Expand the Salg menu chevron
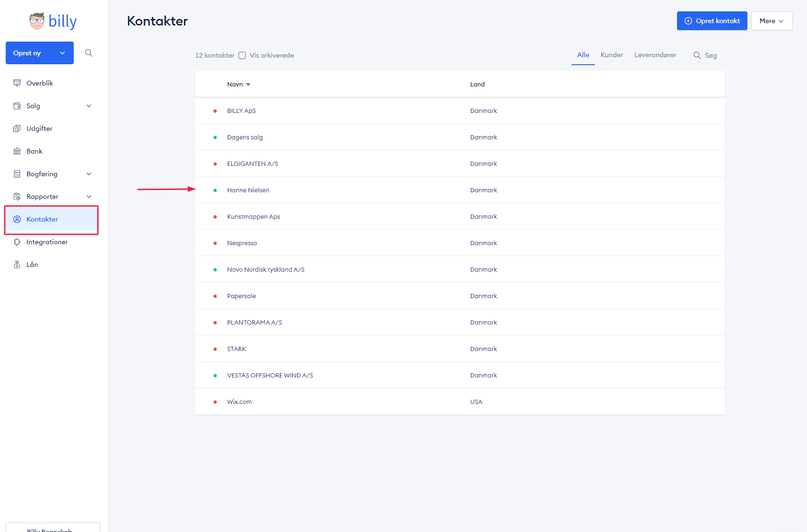The image size is (807, 532). (89, 106)
